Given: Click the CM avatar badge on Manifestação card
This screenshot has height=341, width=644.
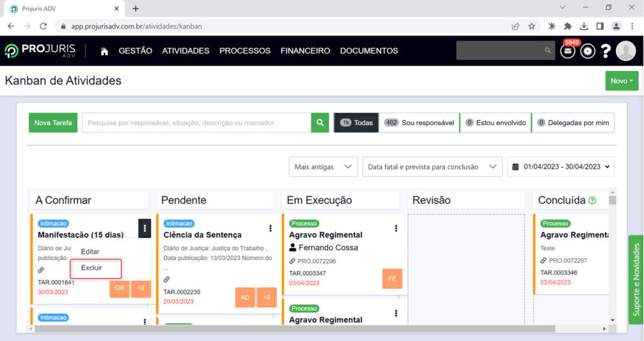Looking at the screenshot, I should (119, 288).
